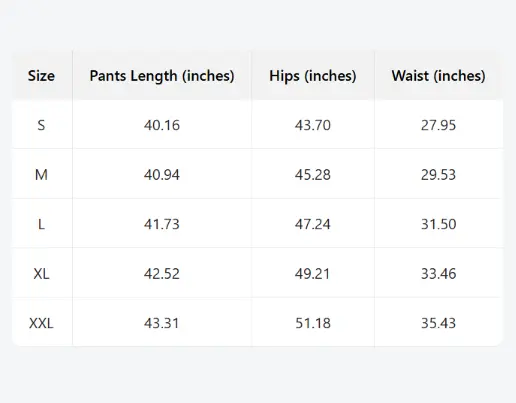Screen dimensions: 516x403
Task: Click waist value 29.53
Action: (438, 175)
